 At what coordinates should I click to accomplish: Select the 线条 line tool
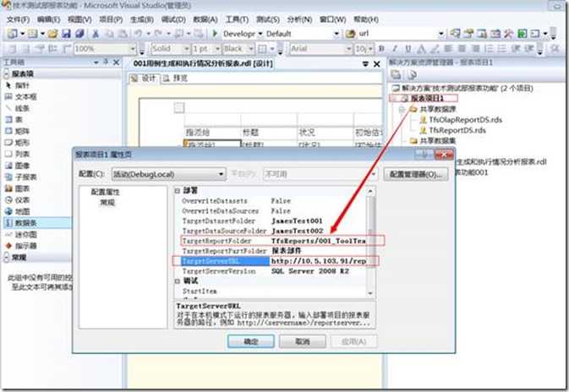pyautogui.click(x=22, y=108)
